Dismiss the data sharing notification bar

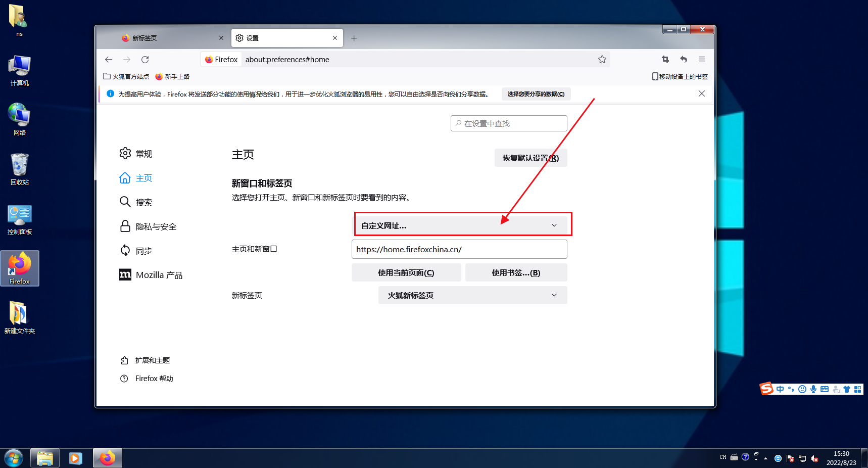702,93
